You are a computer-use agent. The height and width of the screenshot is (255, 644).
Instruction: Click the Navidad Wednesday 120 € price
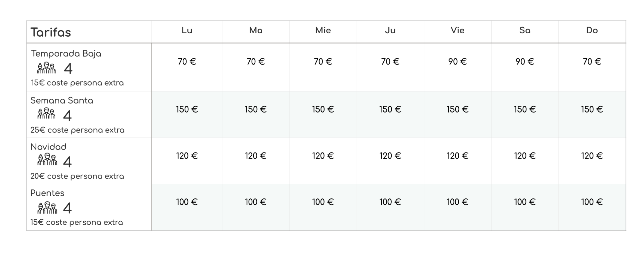(323, 156)
